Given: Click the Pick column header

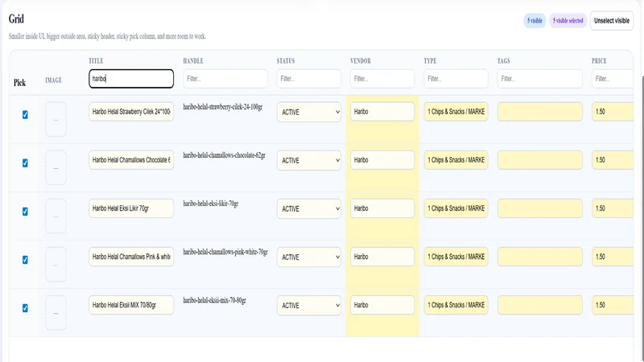Looking at the screenshot, I should tap(19, 83).
